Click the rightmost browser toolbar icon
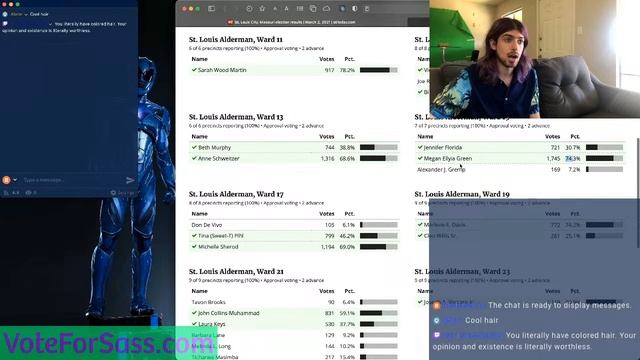This screenshot has height=360, width=640. point(367,9)
